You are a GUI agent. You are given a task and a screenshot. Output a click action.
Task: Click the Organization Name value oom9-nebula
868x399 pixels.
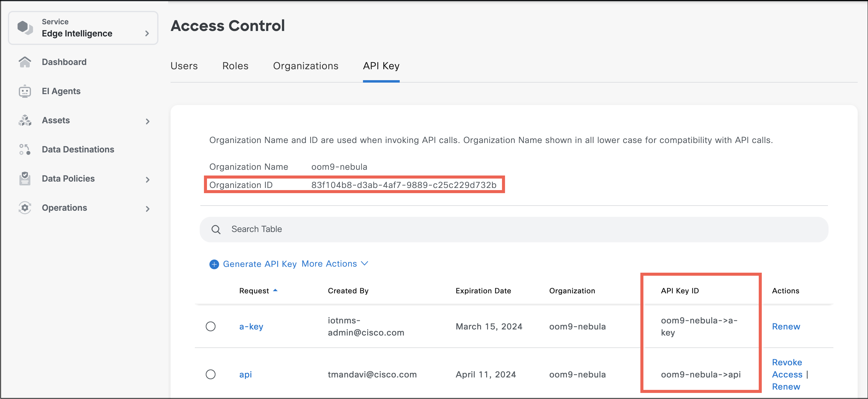point(339,167)
